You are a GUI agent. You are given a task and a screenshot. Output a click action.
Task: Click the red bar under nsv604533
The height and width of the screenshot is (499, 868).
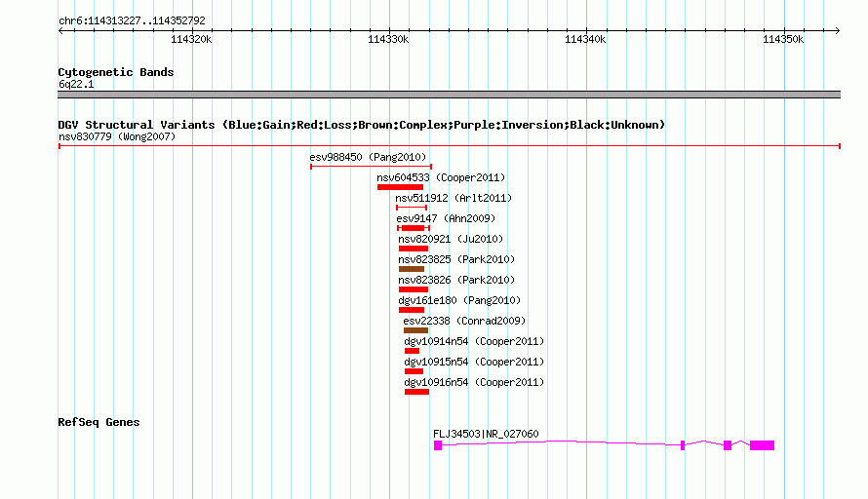tap(400, 187)
